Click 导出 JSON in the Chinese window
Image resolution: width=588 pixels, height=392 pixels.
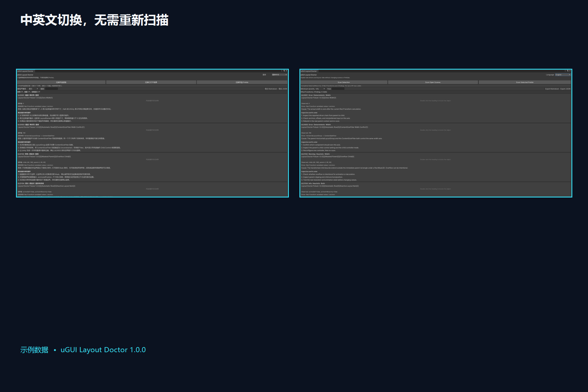tap(283, 89)
